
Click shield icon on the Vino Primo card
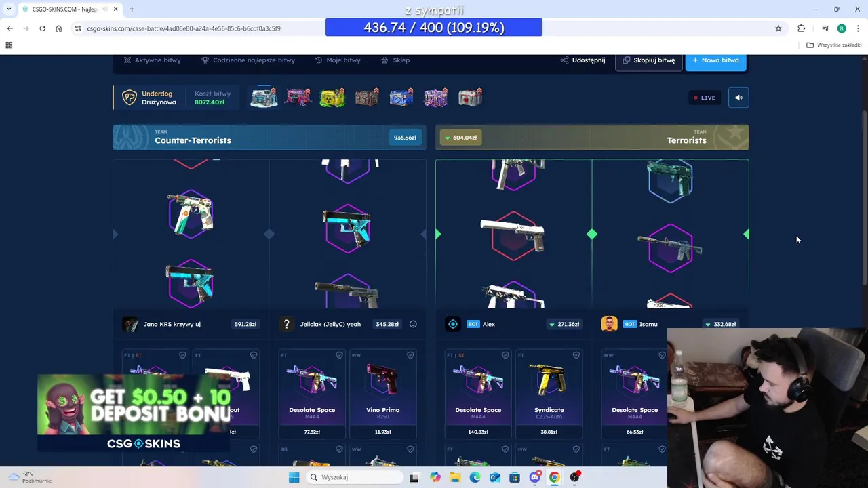[x=410, y=355]
